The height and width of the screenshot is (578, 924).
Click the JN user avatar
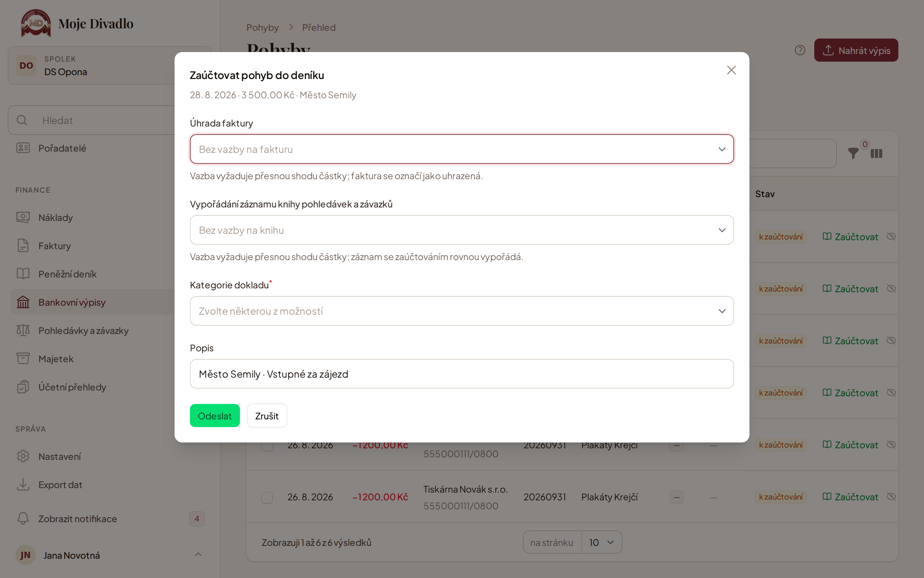pyautogui.click(x=25, y=555)
